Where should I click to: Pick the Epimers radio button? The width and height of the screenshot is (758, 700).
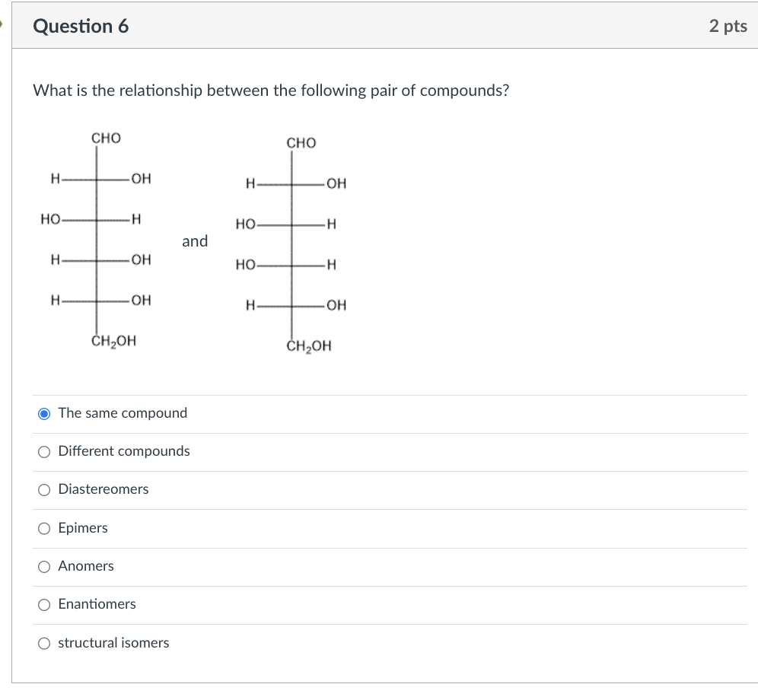pyautogui.click(x=45, y=529)
